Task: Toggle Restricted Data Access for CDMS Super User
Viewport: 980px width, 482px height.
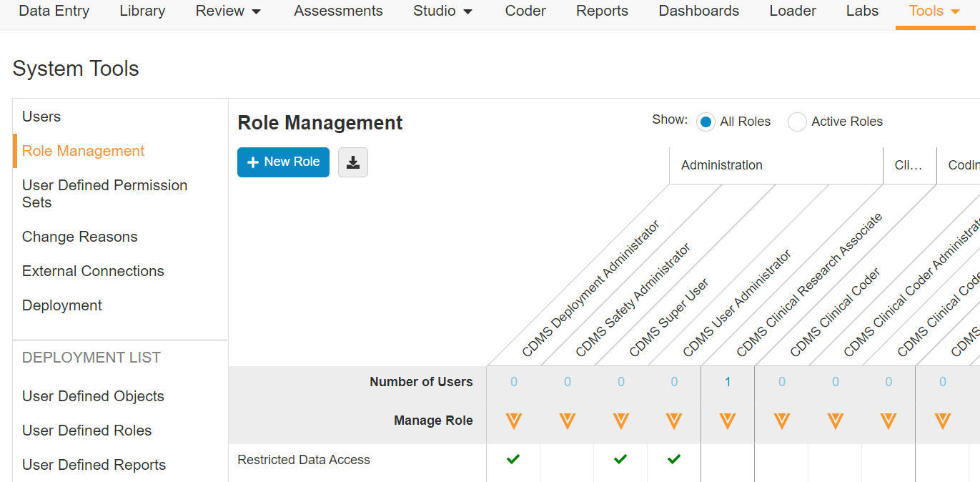Action: pos(620,460)
